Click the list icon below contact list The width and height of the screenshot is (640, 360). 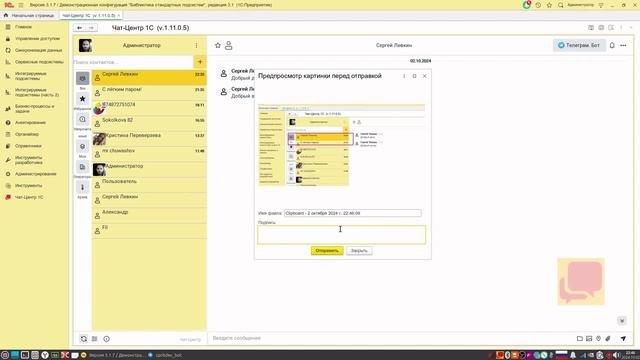95,339
